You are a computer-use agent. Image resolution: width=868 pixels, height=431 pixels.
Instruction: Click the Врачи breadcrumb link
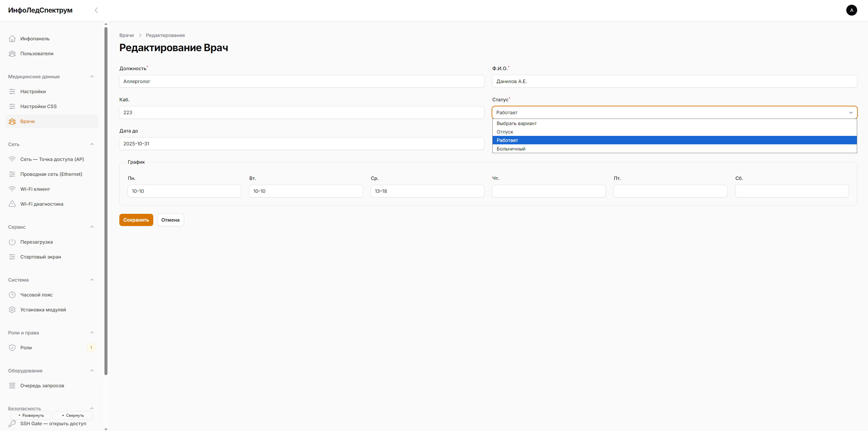[126, 35]
